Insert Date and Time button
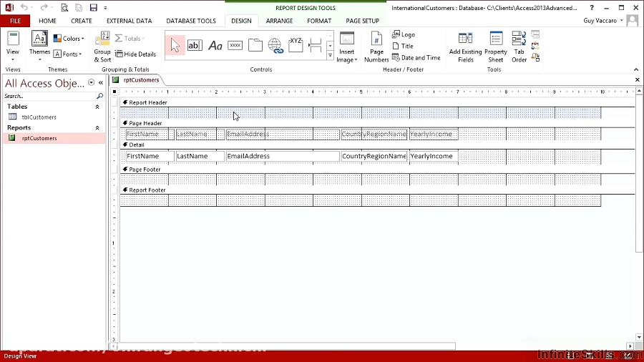The image size is (644, 362). pyautogui.click(x=416, y=58)
